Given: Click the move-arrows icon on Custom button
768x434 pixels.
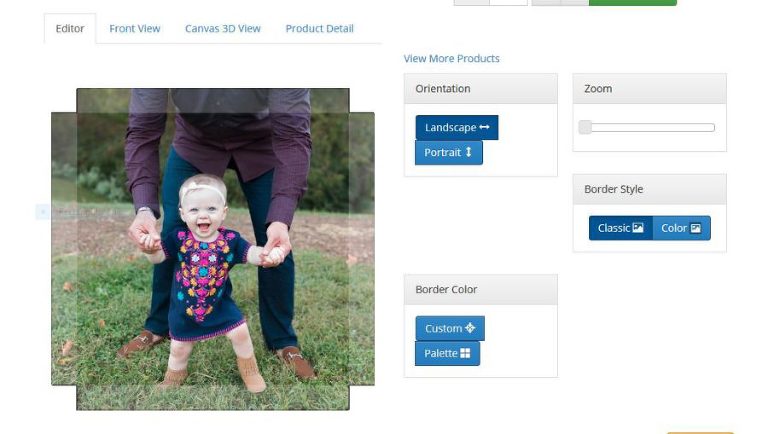Looking at the screenshot, I should point(470,328).
